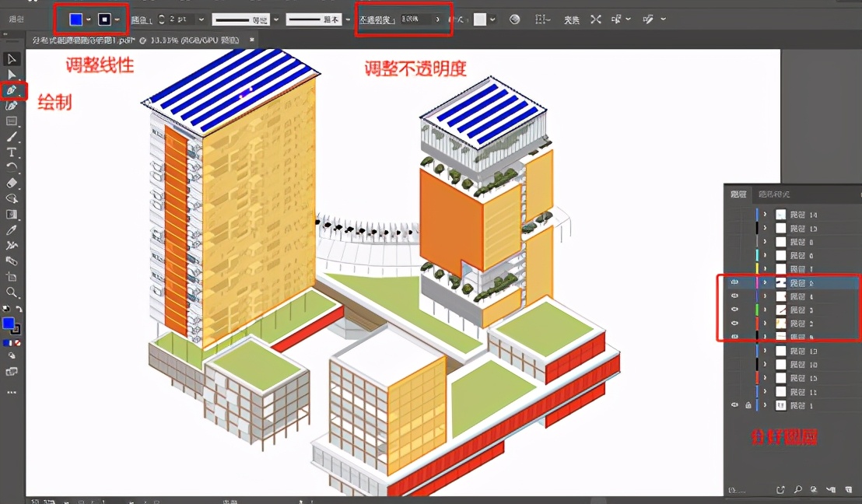Close the open document tab

[x=252, y=40]
